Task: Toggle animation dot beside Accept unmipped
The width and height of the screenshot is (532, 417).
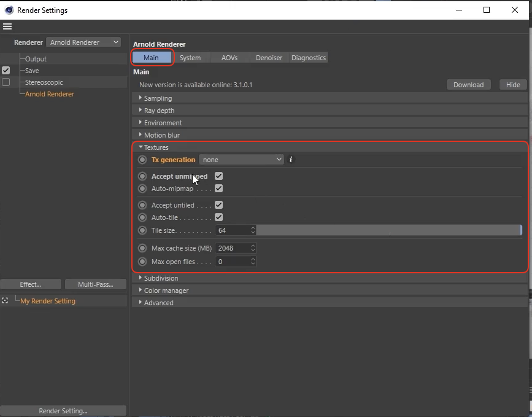Action: (x=142, y=176)
